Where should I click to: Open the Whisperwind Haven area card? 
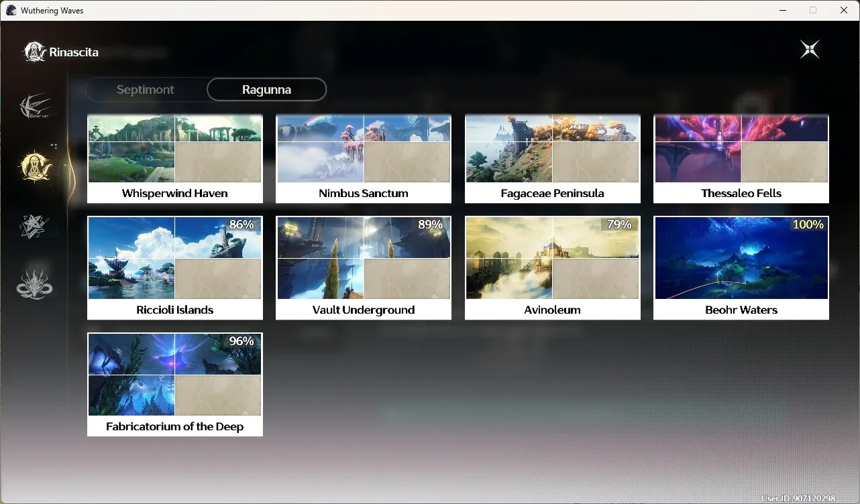[175, 159]
